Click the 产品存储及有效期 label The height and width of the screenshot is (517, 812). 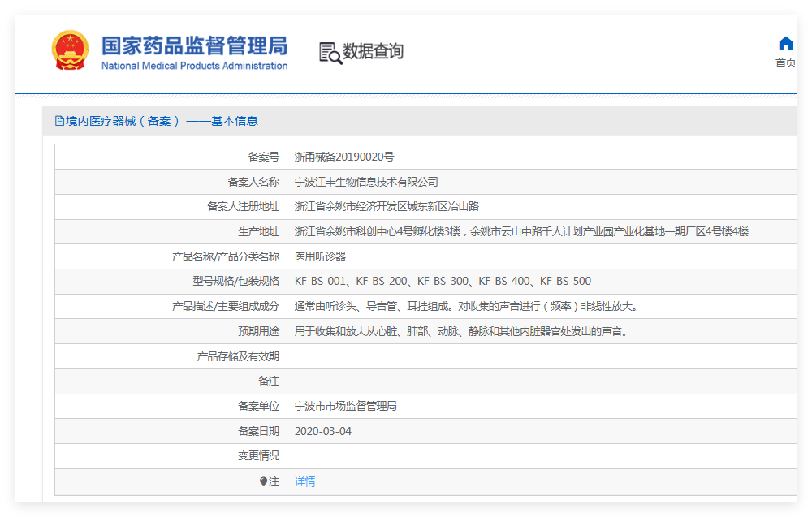tap(238, 356)
